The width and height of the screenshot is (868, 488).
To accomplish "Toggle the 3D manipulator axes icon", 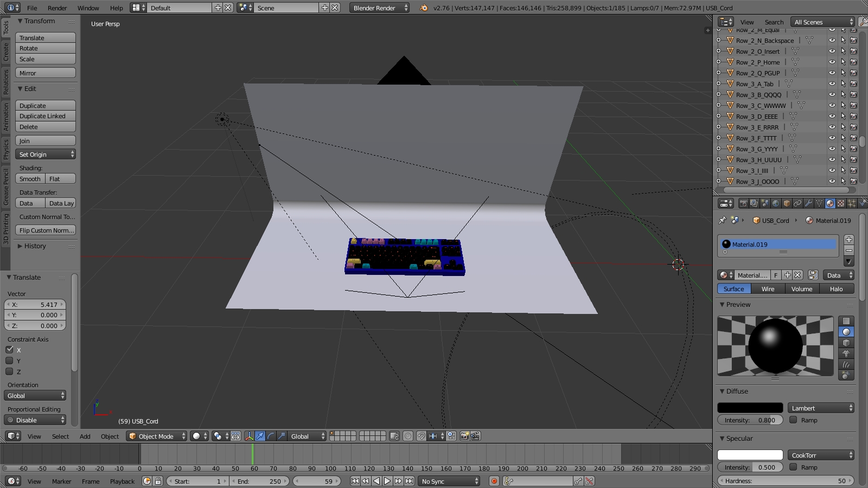I will [249, 436].
